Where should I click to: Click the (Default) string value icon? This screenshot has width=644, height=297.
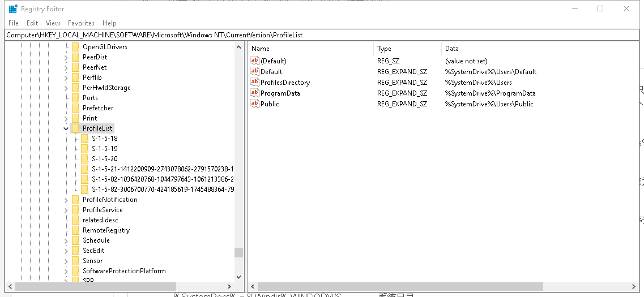pos(255,61)
